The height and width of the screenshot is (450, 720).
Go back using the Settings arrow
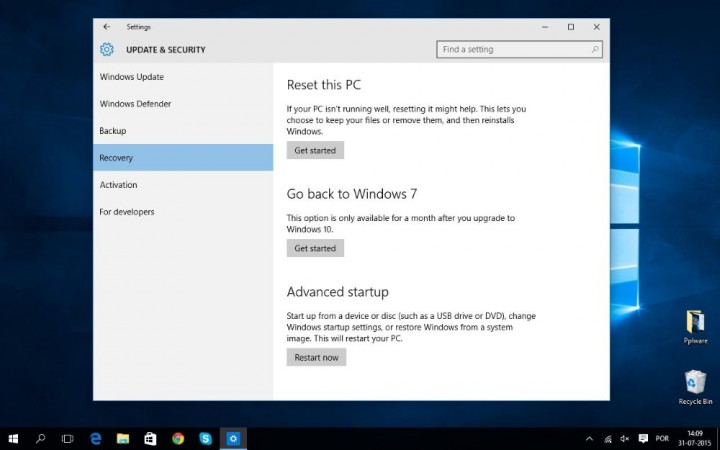point(107,27)
